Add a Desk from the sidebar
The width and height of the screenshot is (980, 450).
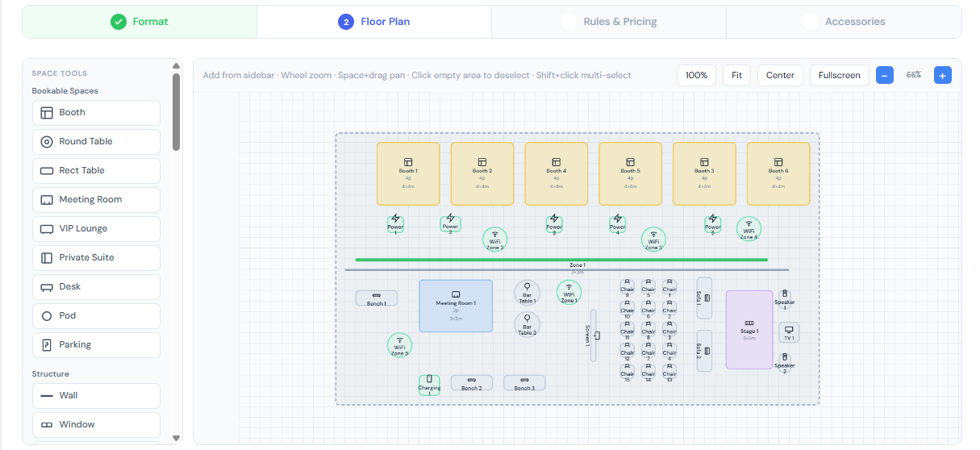[96, 287]
